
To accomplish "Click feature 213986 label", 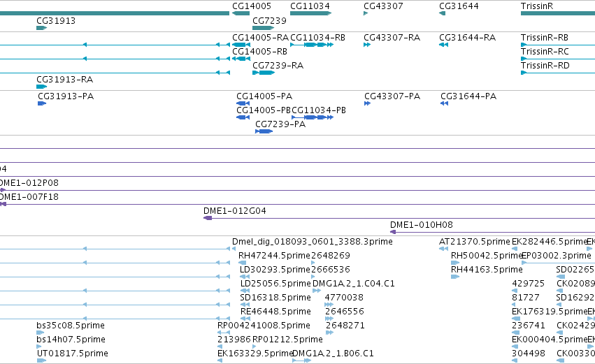I will [x=234, y=340].
